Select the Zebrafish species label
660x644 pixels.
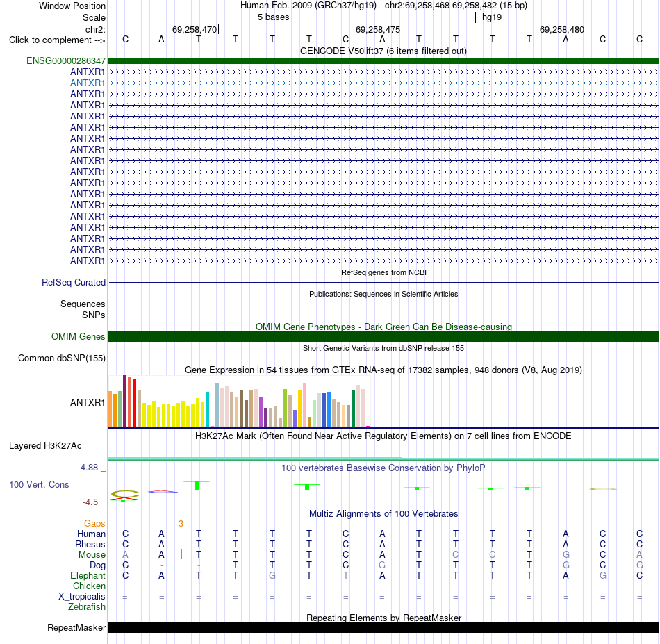pyautogui.click(x=87, y=606)
